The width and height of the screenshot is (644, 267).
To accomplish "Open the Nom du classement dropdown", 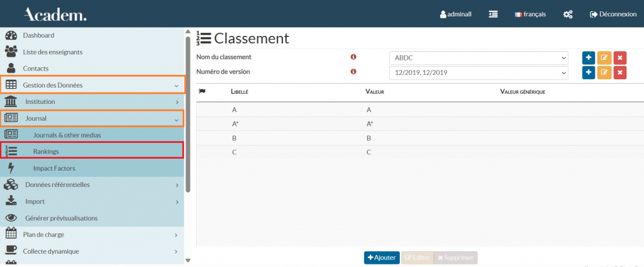I will coord(479,58).
